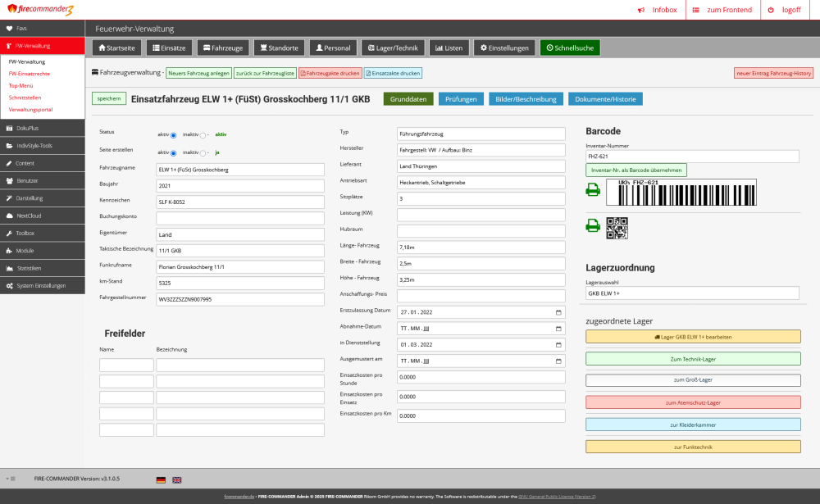Click the green printer icon beside the barcode
Viewport: 820px width, 504px height.
592,190
